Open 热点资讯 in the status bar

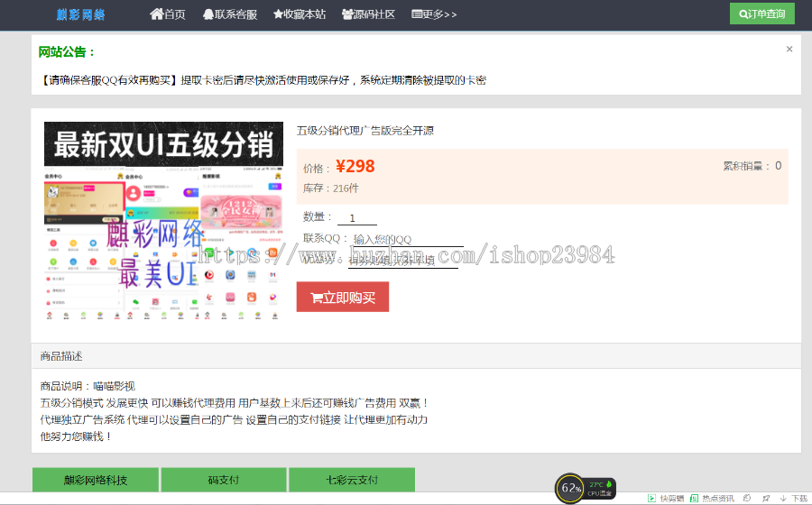tap(712, 499)
